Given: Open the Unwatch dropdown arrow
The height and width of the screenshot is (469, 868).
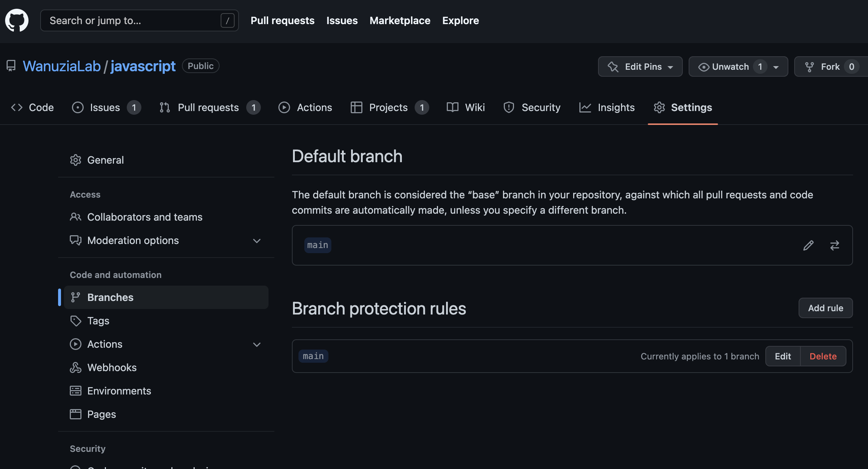Looking at the screenshot, I should (776, 67).
